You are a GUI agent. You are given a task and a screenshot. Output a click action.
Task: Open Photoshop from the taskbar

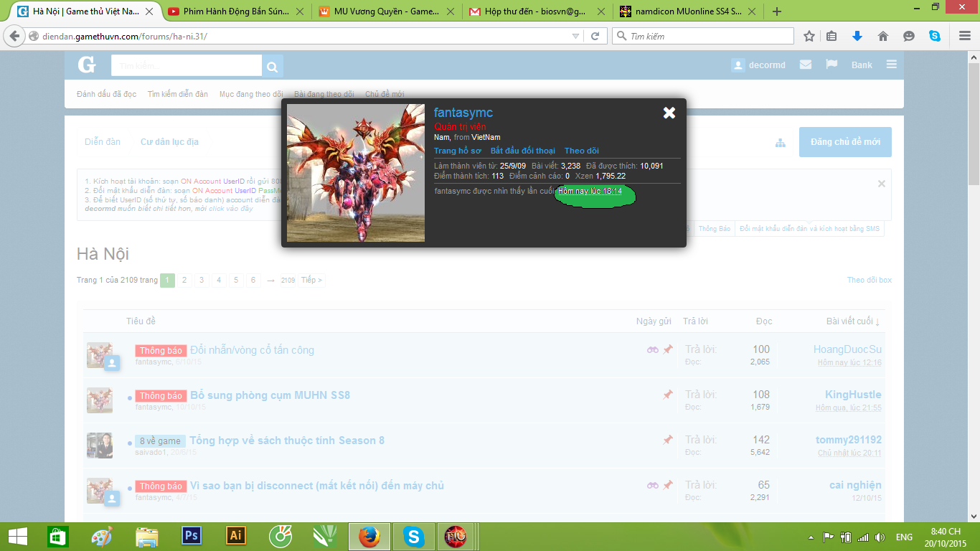(192, 536)
